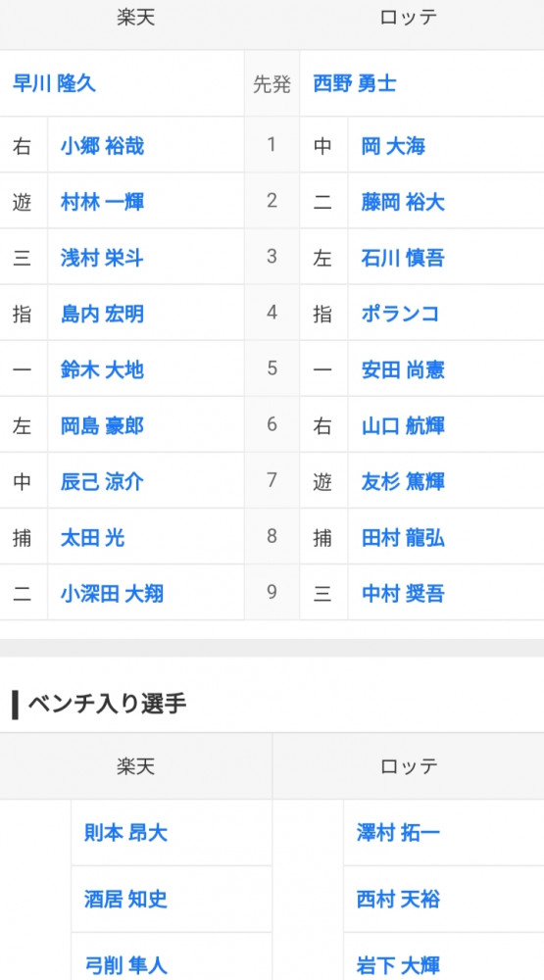
Task: Open 山口 航輝 player page
Action: pos(403,425)
